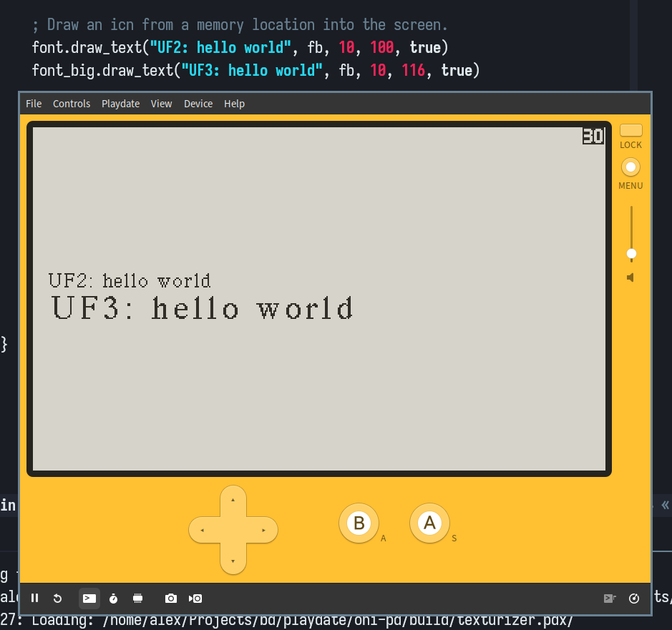
Task: Open the Help menu
Action: tap(234, 104)
